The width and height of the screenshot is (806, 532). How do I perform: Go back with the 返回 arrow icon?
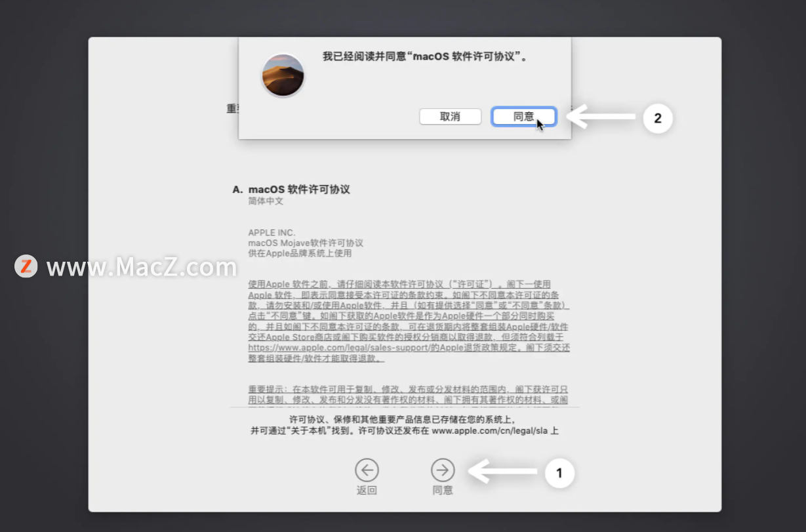(367, 470)
